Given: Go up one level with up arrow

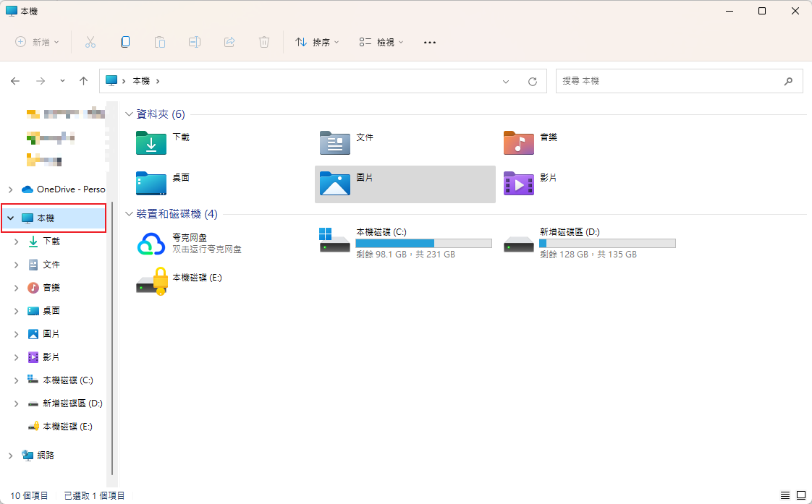Looking at the screenshot, I should 83,81.
